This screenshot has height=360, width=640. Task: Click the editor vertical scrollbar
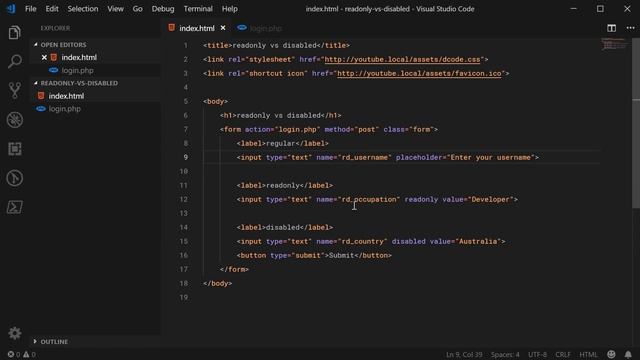pos(636,123)
